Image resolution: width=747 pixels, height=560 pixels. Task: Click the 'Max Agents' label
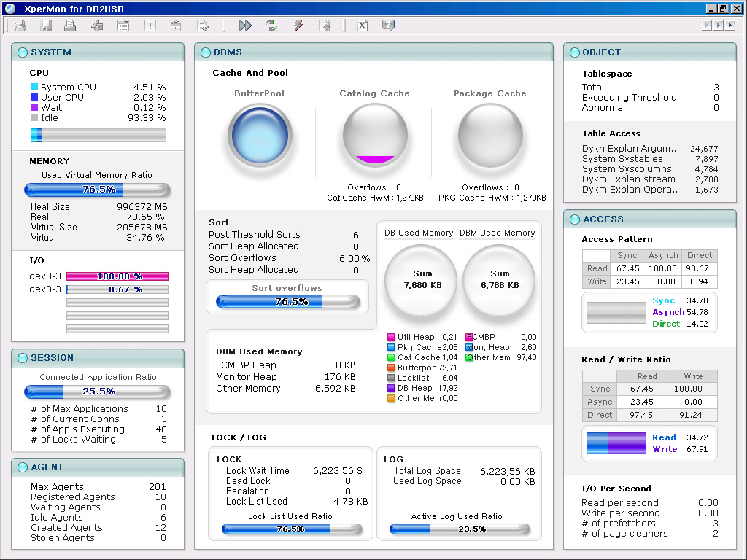[x=57, y=487]
